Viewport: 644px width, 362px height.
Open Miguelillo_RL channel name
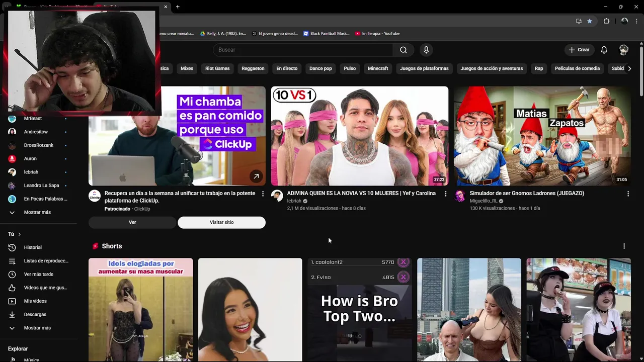(x=484, y=201)
